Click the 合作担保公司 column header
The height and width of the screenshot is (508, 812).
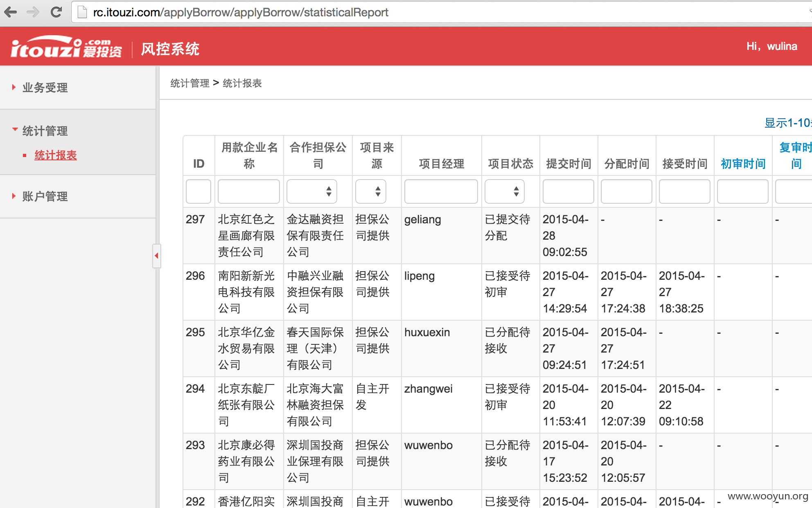point(318,155)
